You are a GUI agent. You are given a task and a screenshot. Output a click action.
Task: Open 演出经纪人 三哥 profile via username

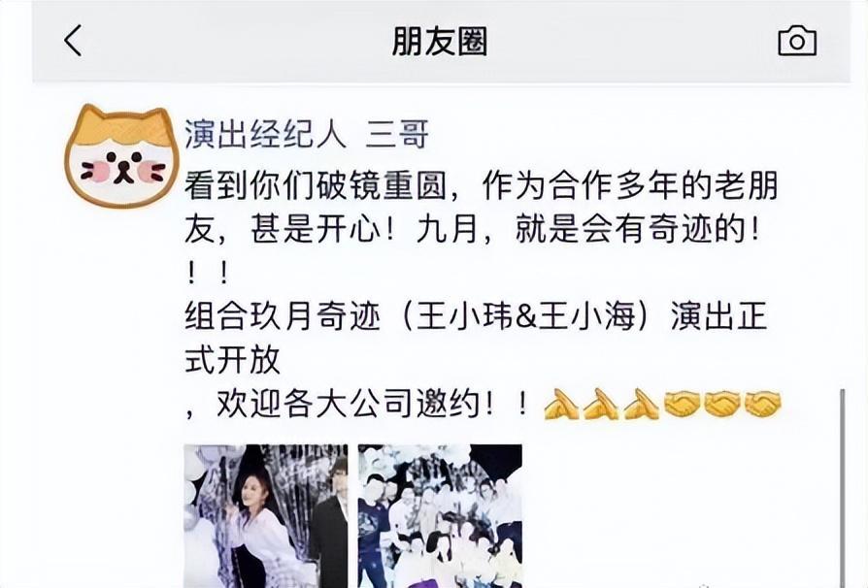point(307,135)
